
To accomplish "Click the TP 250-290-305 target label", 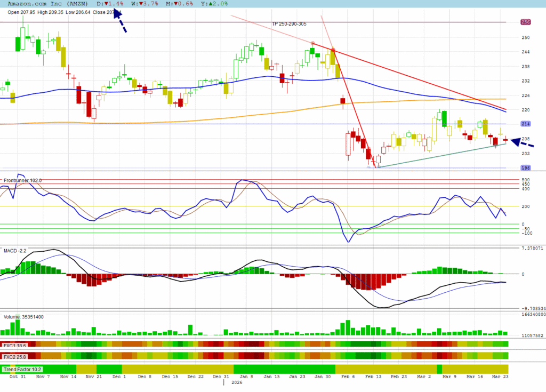I will tap(290, 24).
